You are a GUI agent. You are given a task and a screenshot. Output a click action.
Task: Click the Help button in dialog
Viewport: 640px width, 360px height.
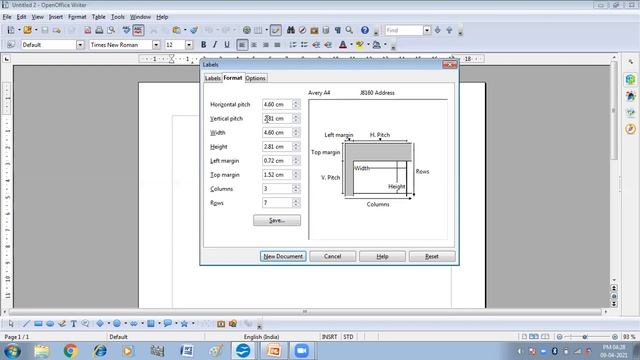coord(382,256)
